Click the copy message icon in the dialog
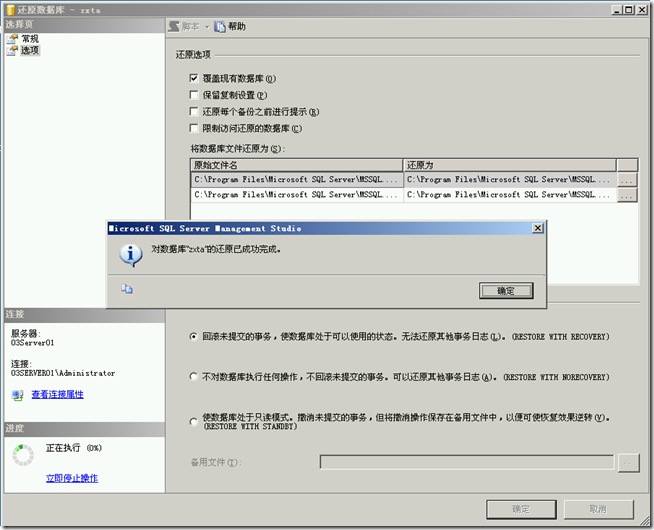 point(127,289)
